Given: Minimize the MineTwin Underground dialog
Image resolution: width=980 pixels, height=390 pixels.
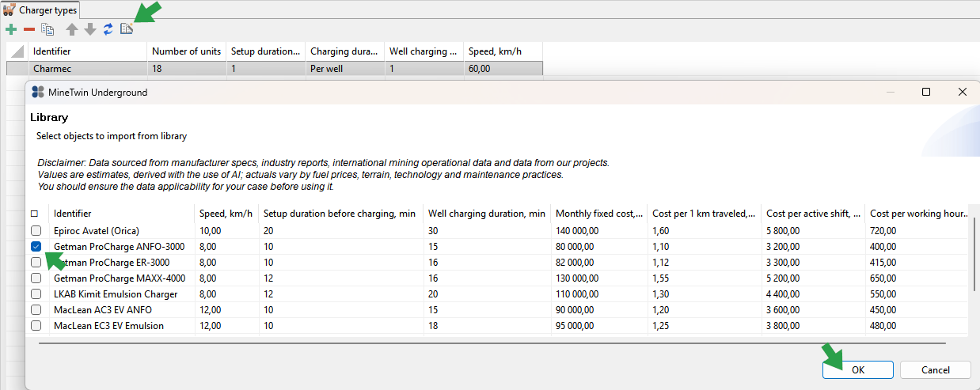Looking at the screenshot, I should pyautogui.click(x=891, y=92).
